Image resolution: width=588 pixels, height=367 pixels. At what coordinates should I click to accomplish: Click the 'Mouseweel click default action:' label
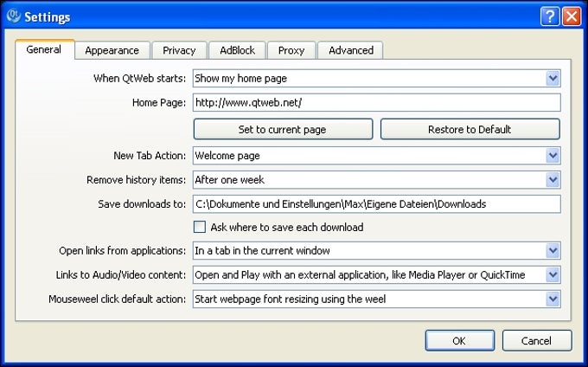[x=117, y=299]
